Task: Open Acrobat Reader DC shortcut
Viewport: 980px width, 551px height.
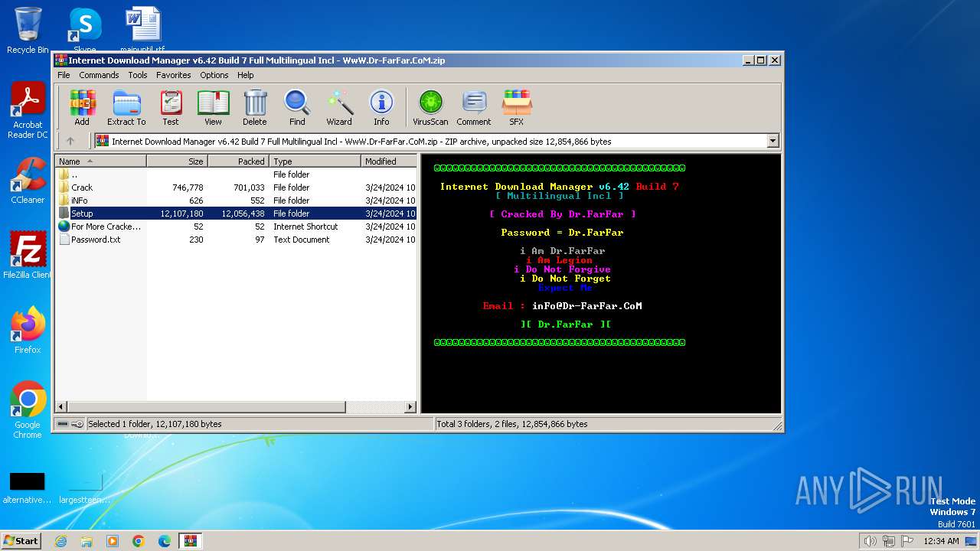Action: pyautogui.click(x=28, y=111)
